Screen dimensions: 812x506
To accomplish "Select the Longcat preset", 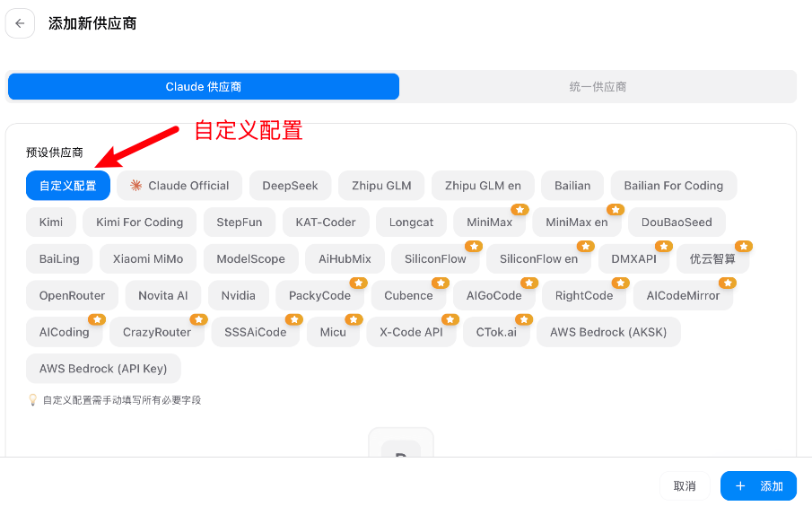I will click(411, 222).
